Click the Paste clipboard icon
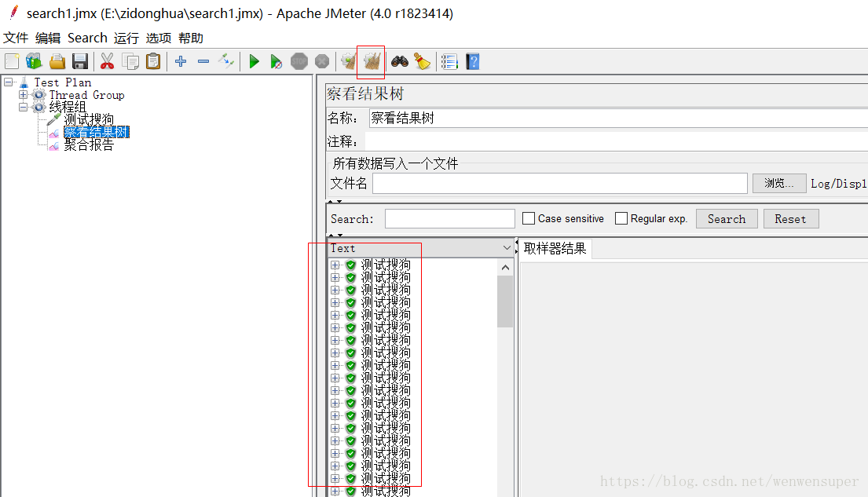Viewport: 868px width, 497px height. pos(153,61)
